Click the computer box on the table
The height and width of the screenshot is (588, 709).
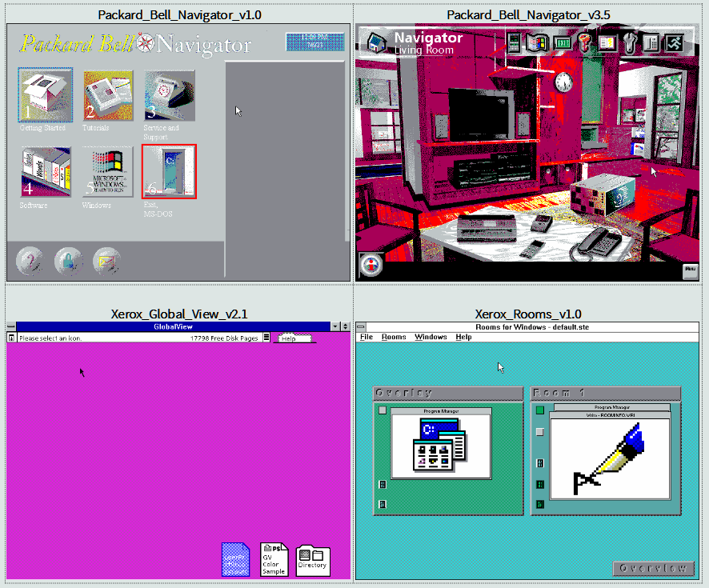click(x=603, y=194)
